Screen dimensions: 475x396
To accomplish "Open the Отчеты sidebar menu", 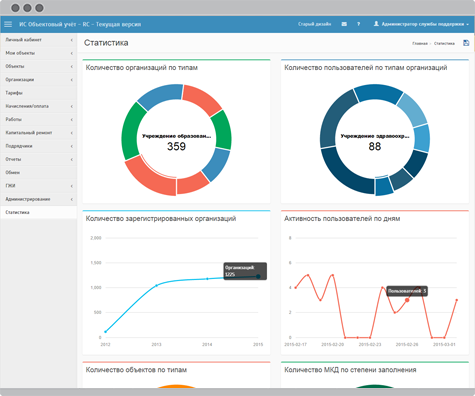I will (39, 159).
